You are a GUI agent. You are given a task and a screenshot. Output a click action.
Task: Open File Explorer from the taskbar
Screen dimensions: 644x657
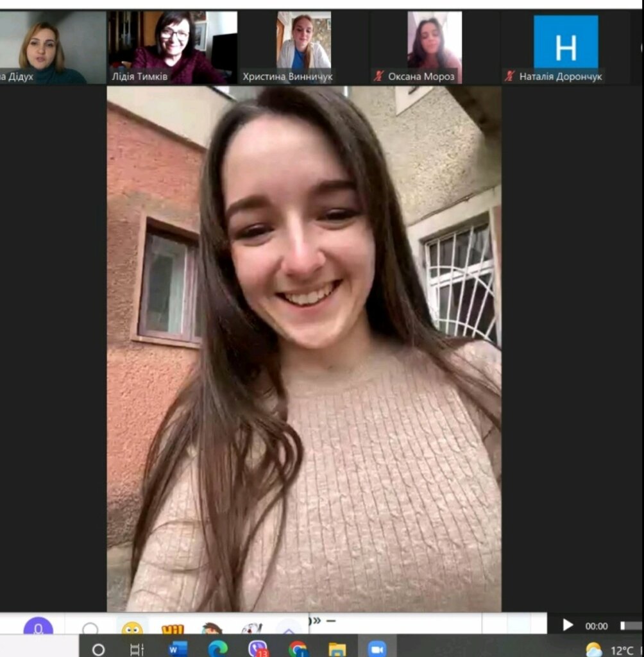pos(337,648)
